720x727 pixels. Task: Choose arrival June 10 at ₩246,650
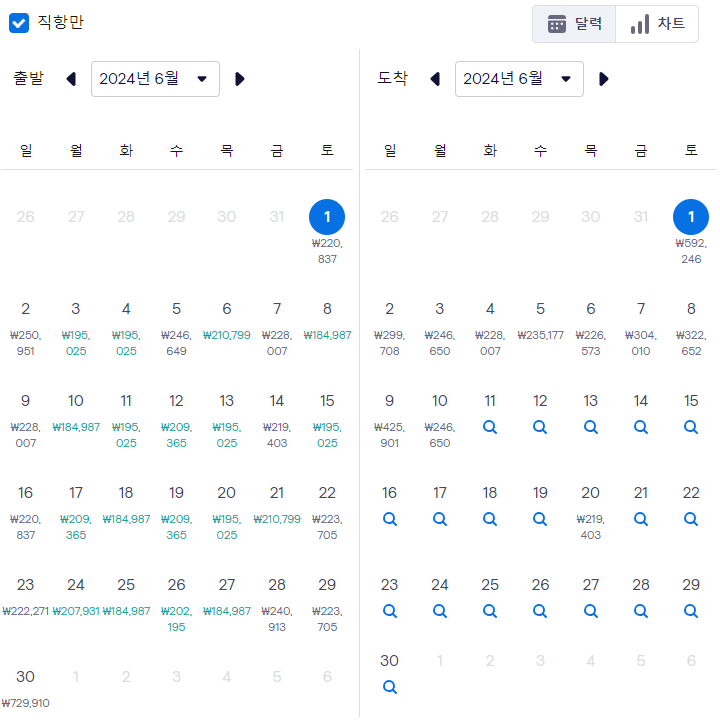tap(440, 421)
